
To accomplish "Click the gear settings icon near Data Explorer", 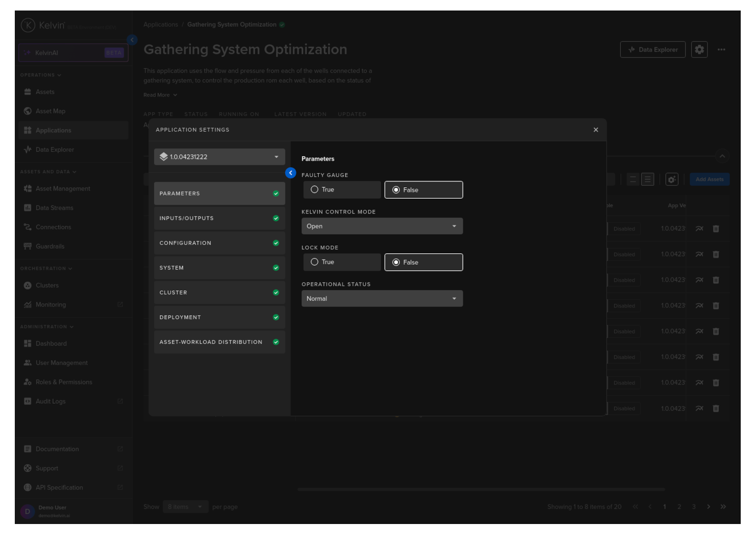I will click(699, 50).
